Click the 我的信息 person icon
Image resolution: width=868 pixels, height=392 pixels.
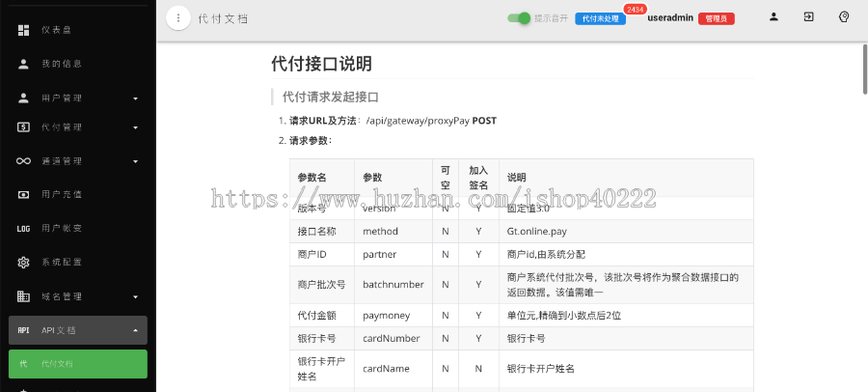pyautogui.click(x=23, y=64)
